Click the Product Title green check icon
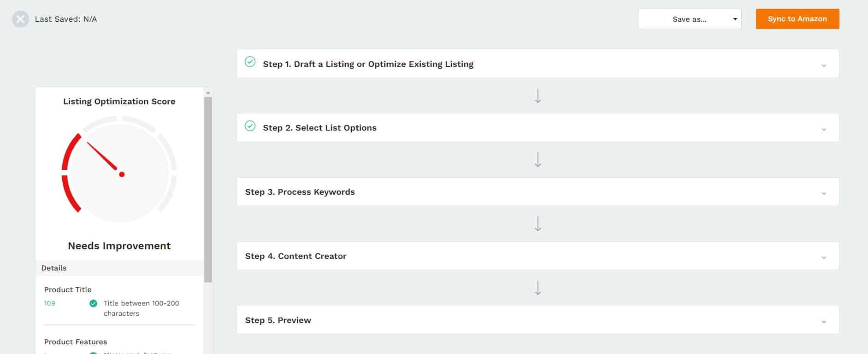 click(93, 303)
